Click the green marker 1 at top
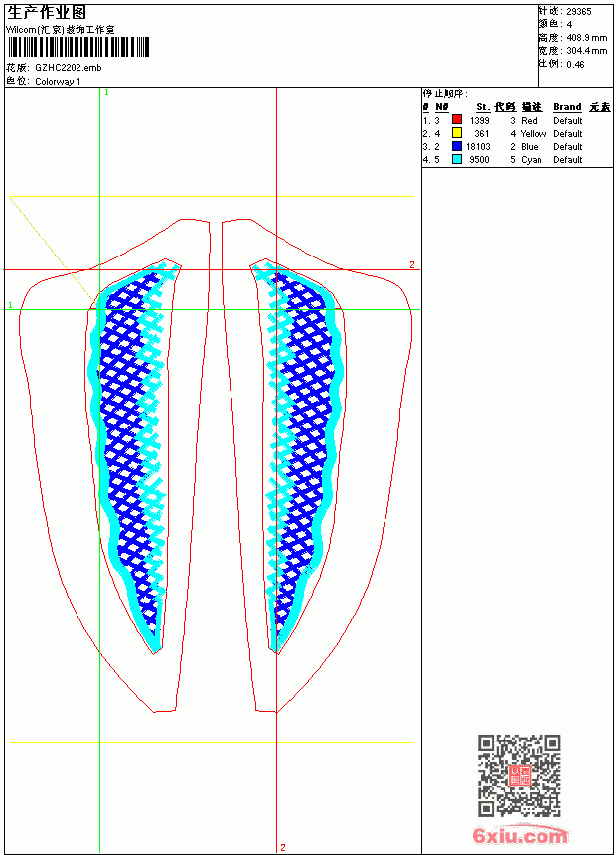616x855 pixels. 107,93
